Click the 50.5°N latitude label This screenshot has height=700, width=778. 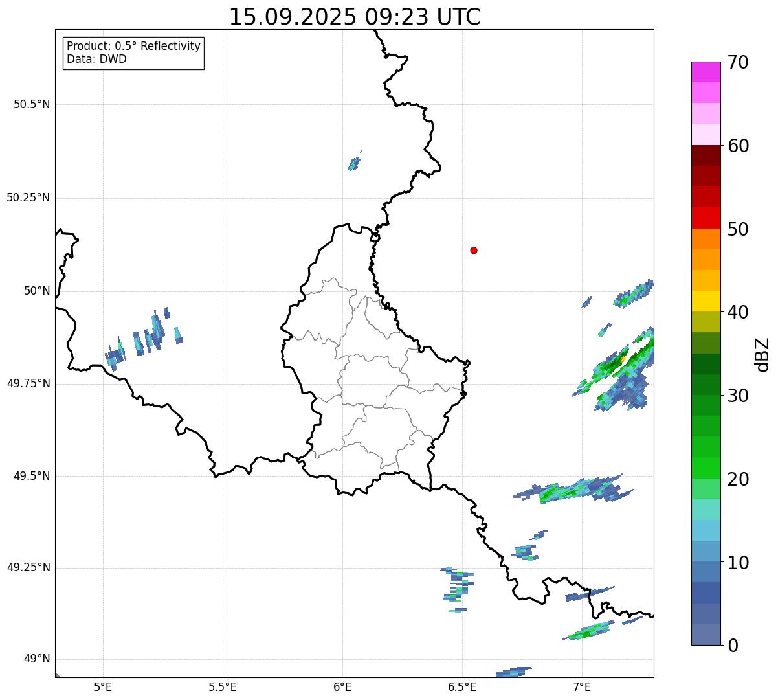pyautogui.click(x=32, y=104)
